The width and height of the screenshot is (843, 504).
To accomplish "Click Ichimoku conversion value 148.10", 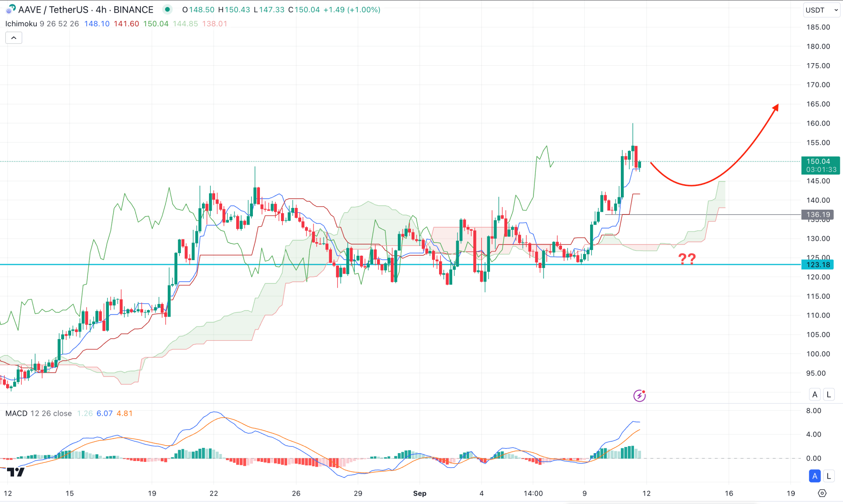I will [x=97, y=24].
